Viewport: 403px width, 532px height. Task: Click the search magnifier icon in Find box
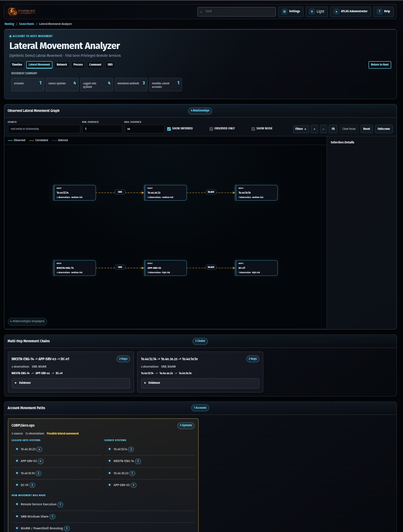(x=201, y=11)
